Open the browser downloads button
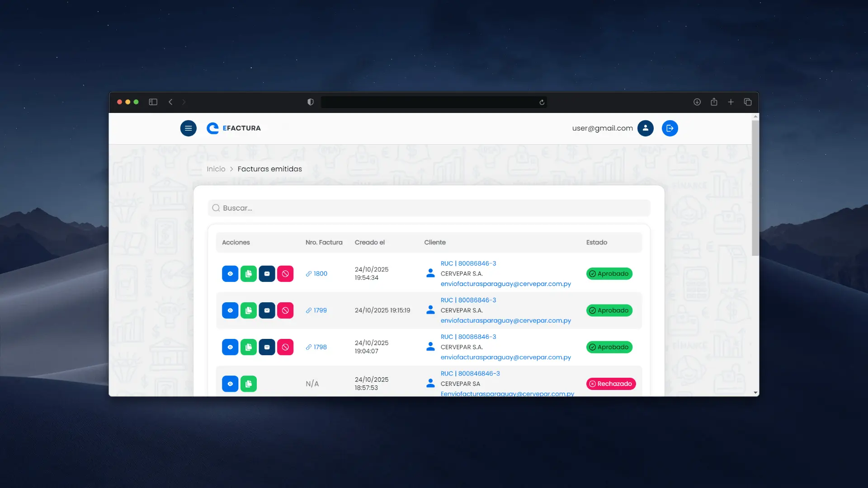The image size is (868, 488). pyautogui.click(x=697, y=102)
